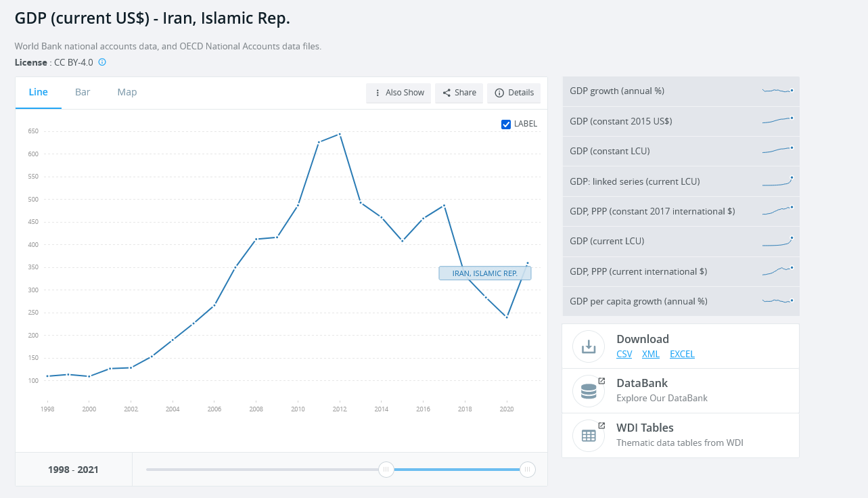Open GDP (current LCU) indicator
The height and width of the screenshot is (498, 868).
[681, 241]
